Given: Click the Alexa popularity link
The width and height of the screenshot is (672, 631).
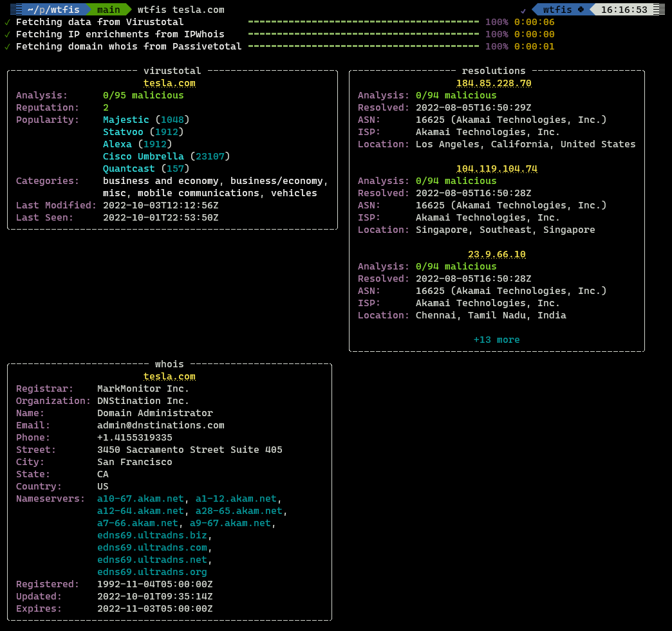Looking at the screenshot, I should coord(117,144).
